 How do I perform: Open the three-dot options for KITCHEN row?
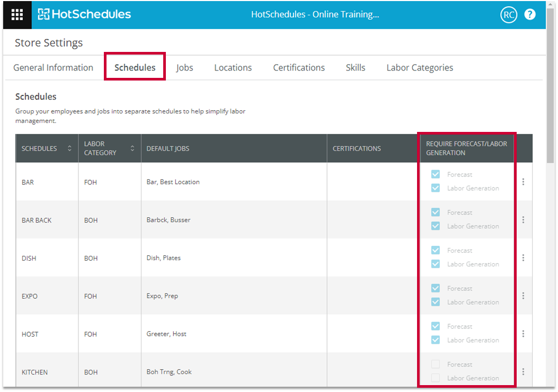click(523, 372)
